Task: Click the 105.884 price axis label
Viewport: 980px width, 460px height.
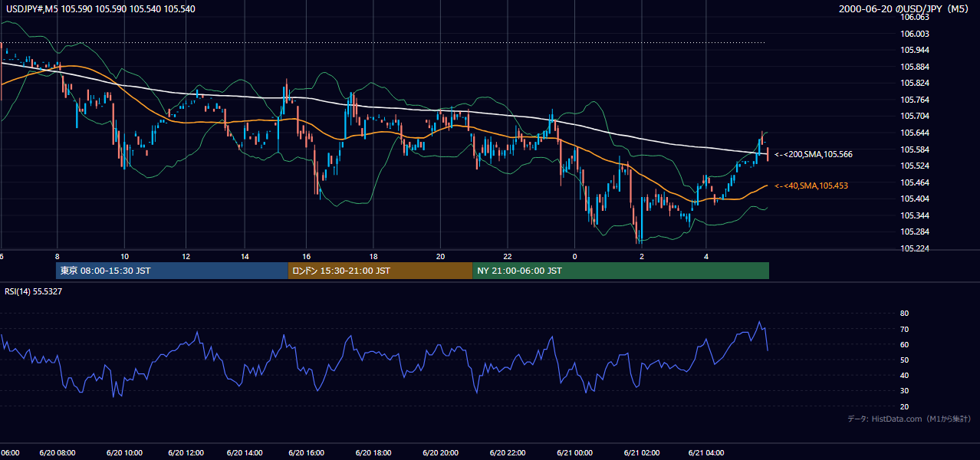Action: (x=915, y=67)
